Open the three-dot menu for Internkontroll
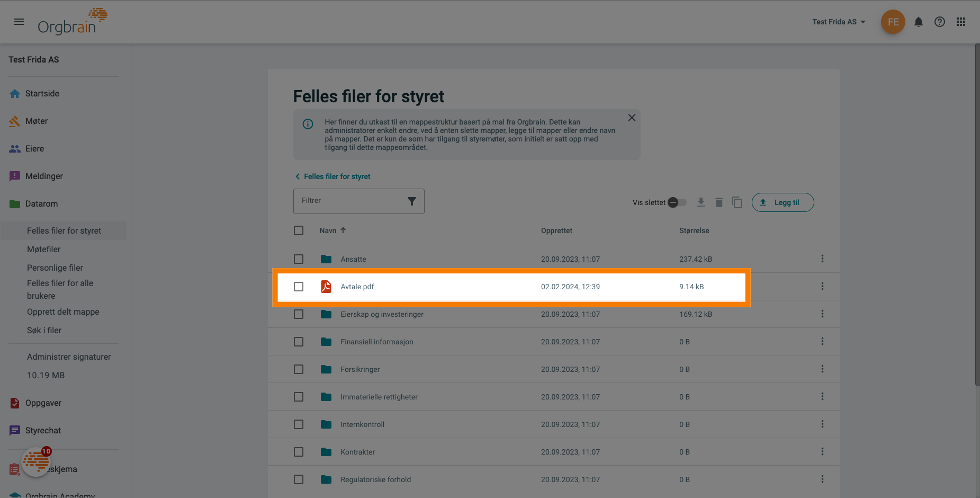The height and width of the screenshot is (498, 980). coord(822,424)
